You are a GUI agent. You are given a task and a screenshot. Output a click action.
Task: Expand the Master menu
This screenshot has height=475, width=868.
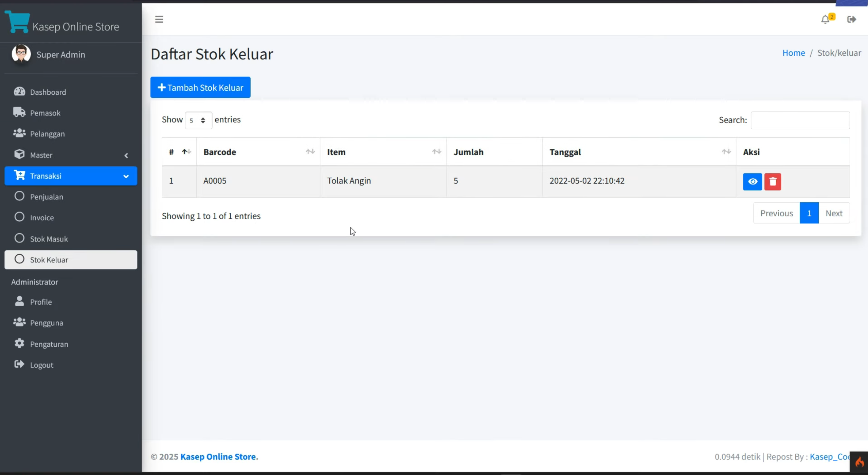[x=71, y=155]
